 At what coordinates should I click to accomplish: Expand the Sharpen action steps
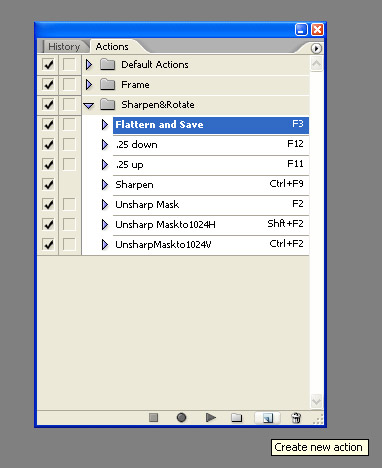[x=105, y=184]
